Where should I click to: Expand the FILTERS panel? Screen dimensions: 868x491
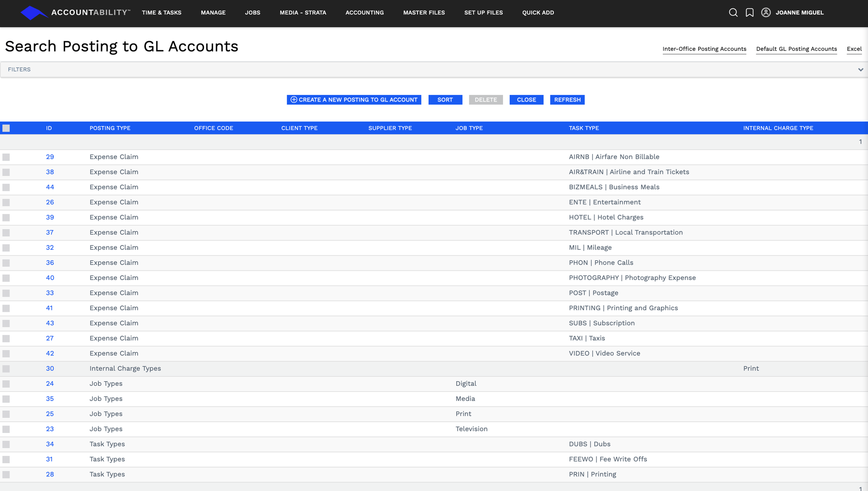click(19, 69)
